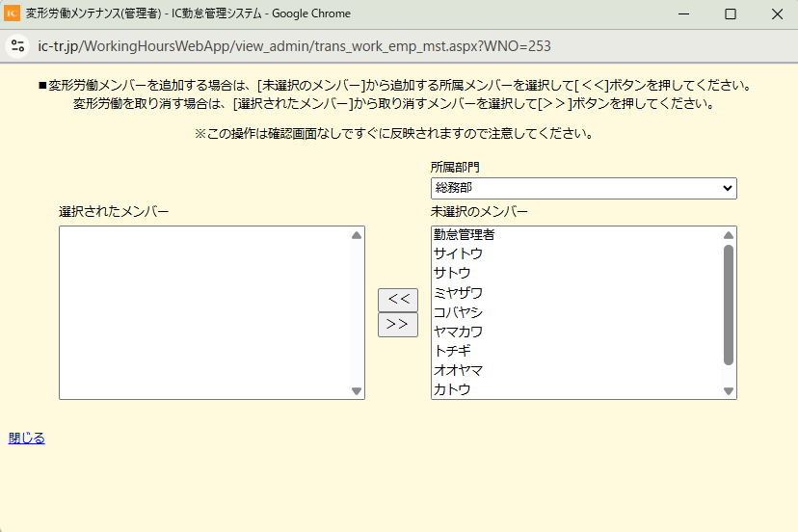Choose ミヤザワ from unselected members
This screenshot has width=798, height=532.
tap(458, 293)
